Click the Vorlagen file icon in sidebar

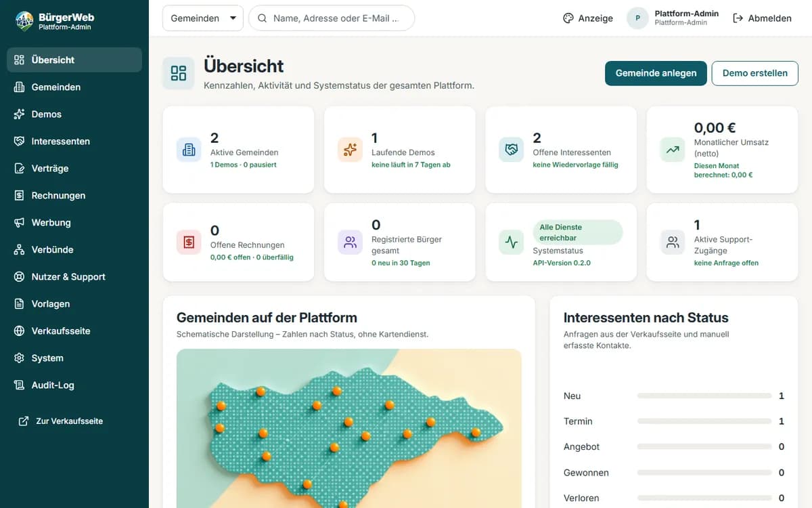pos(19,303)
